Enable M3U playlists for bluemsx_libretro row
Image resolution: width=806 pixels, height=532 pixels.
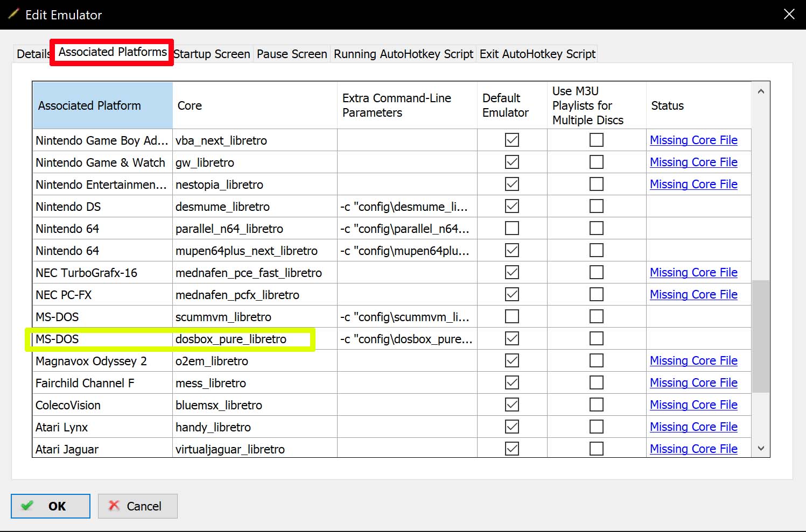point(597,405)
